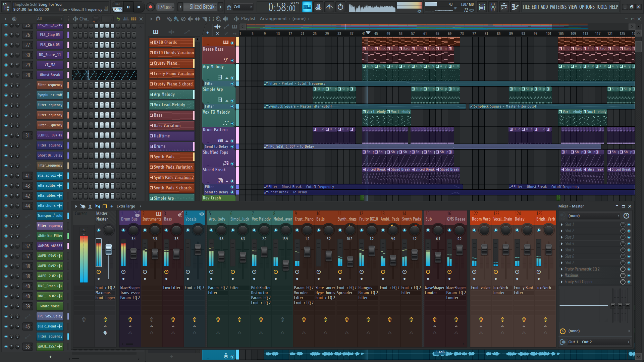Screen dimensions: 644x362
Task: Expand the Maximus slot options arrow
Action: coord(562,276)
